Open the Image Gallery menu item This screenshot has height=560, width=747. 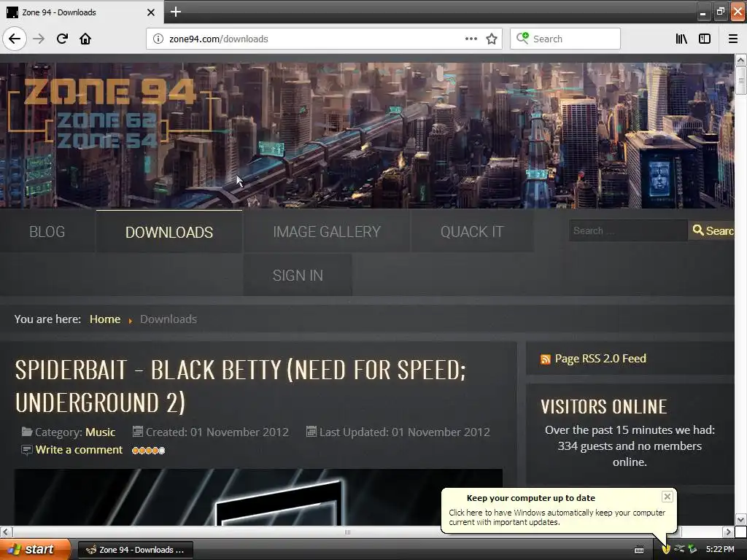[x=326, y=231]
